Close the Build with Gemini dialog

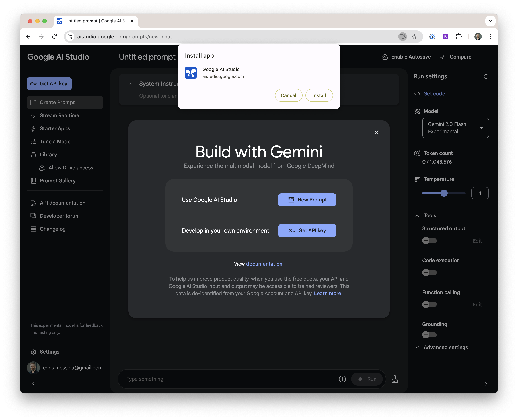point(376,132)
